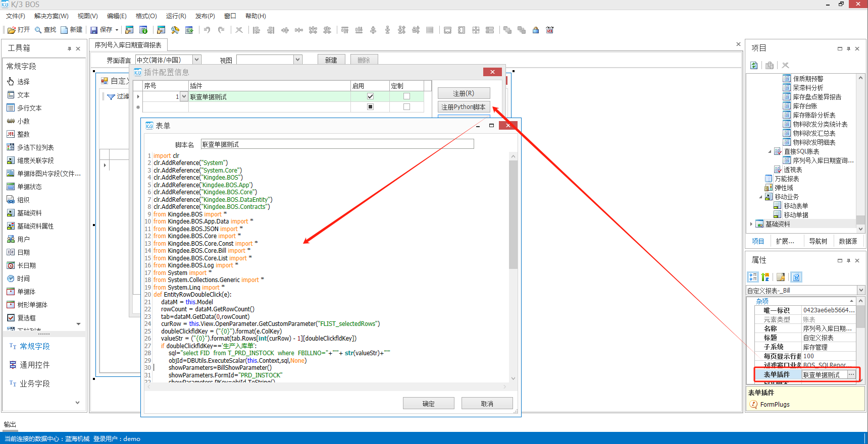Screen dimensions: 868x444
Task: Open the 解决方案(W) menu
Action: 52,16
